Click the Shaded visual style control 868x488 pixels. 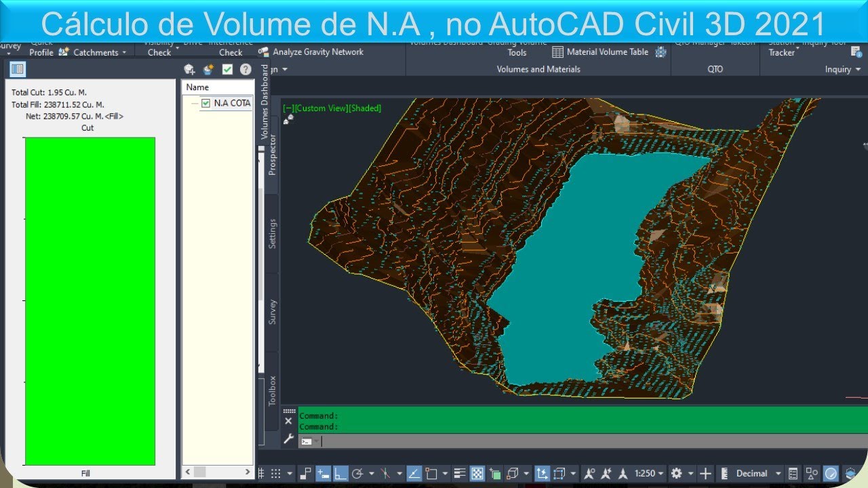[365, 108]
